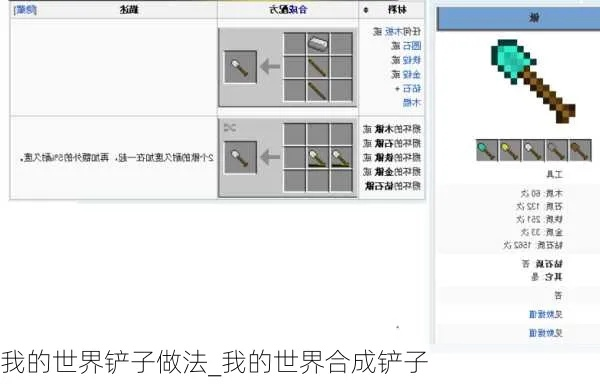
Task: Click the shovel output of the repair recipe
Action: pyautogui.click(x=240, y=158)
